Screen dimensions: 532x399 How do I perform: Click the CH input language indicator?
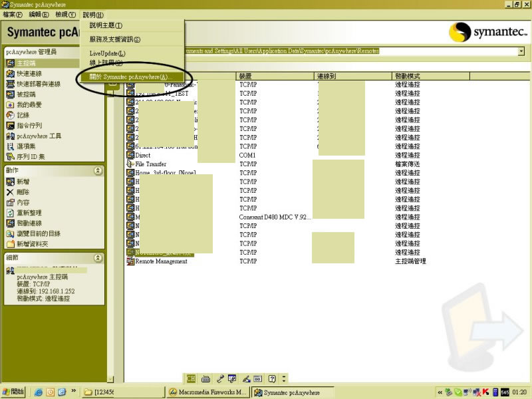[191, 378]
